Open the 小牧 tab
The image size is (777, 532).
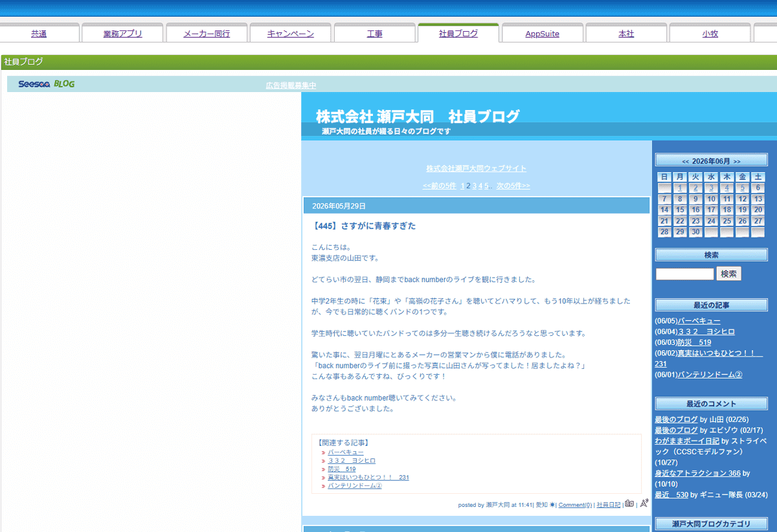(710, 34)
